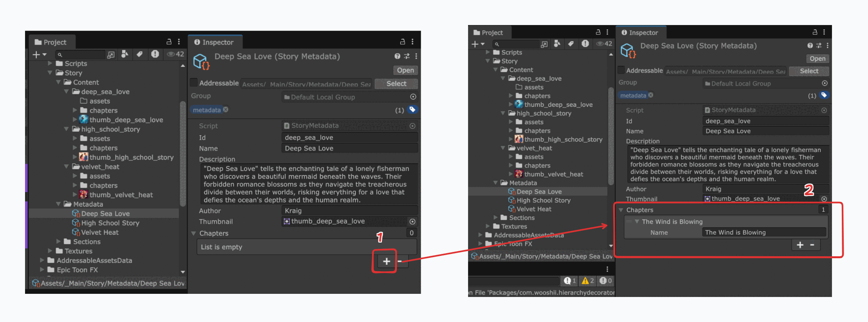The image size is (868, 322).
Task: Click the Author field in left Inspector
Action: pyautogui.click(x=349, y=210)
